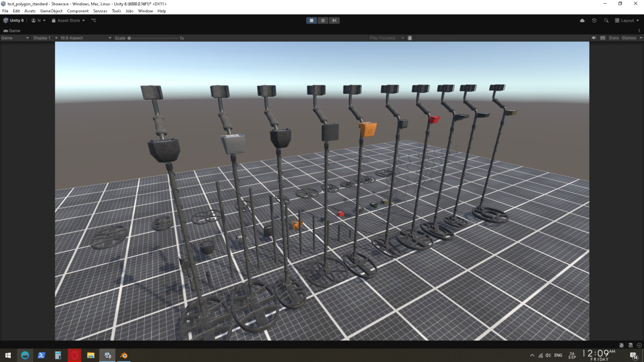
Task: Toggle the Stats overlay
Action: pos(613,38)
